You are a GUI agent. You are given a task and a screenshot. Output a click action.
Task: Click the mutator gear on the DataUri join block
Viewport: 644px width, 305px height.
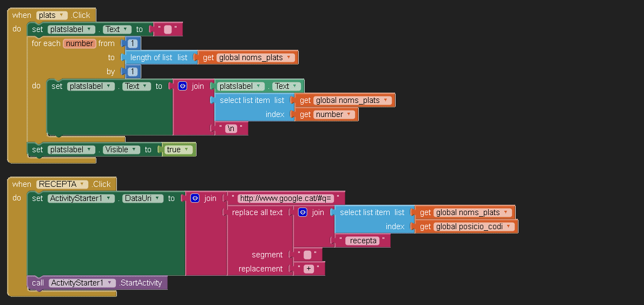coord(195,198)
